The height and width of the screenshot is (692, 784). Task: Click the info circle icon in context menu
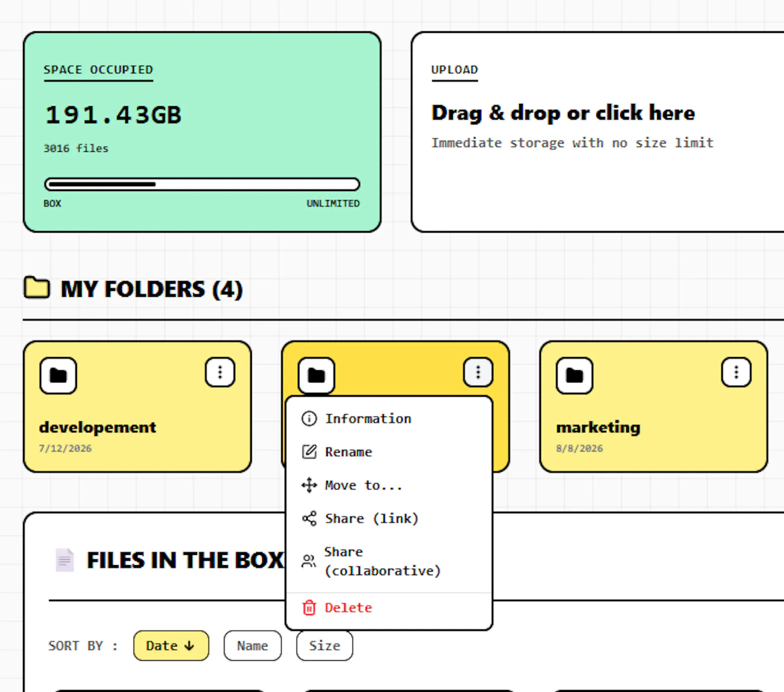coord(309,419)
